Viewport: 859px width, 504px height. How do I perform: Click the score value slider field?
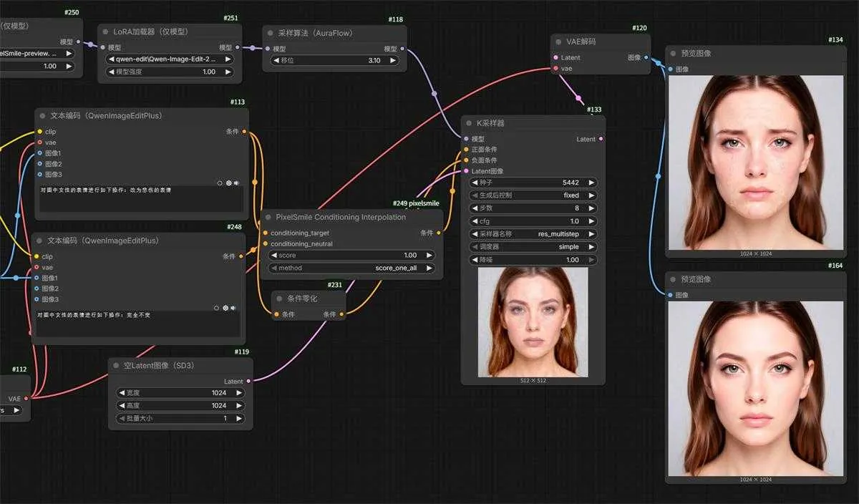pos(351,255)
